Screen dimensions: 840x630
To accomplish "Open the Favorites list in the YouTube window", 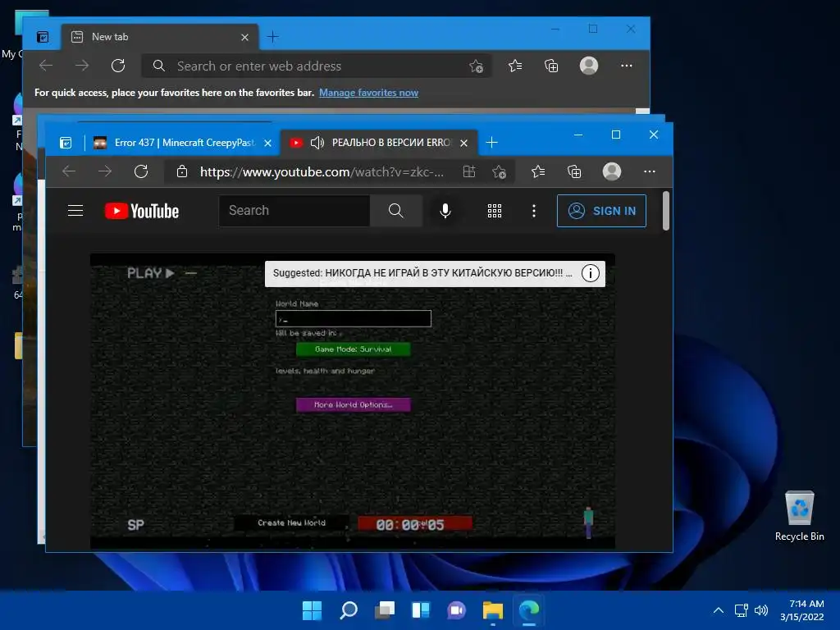I will (x=538, y=171).
